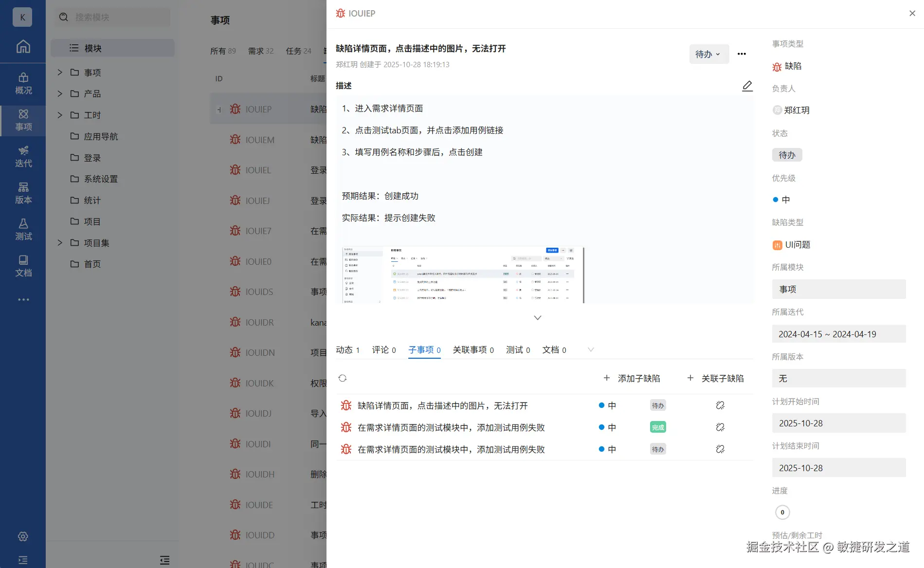Expand the 产品 module folder
This screenshot has height=568, width=924.
[x=60, y=93]
